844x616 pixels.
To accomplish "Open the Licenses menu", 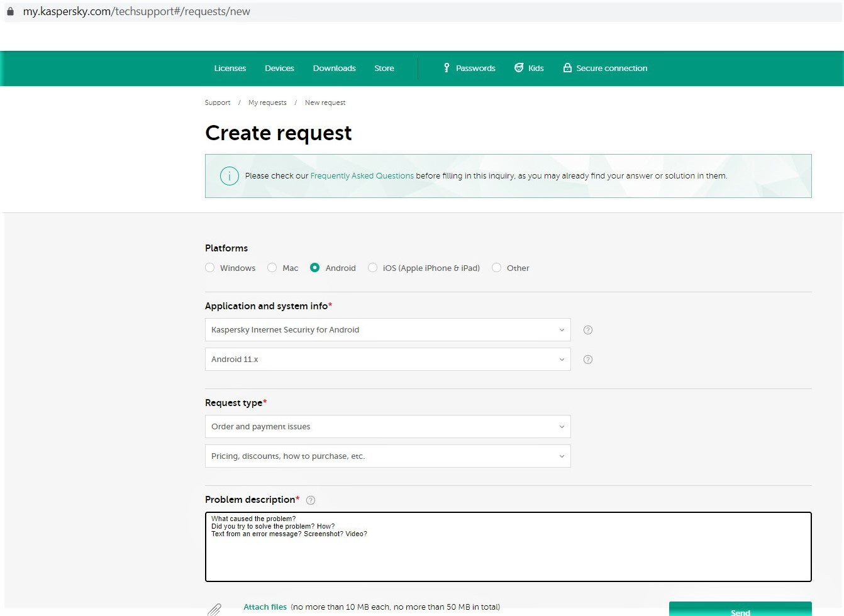I will coord(230,68).
